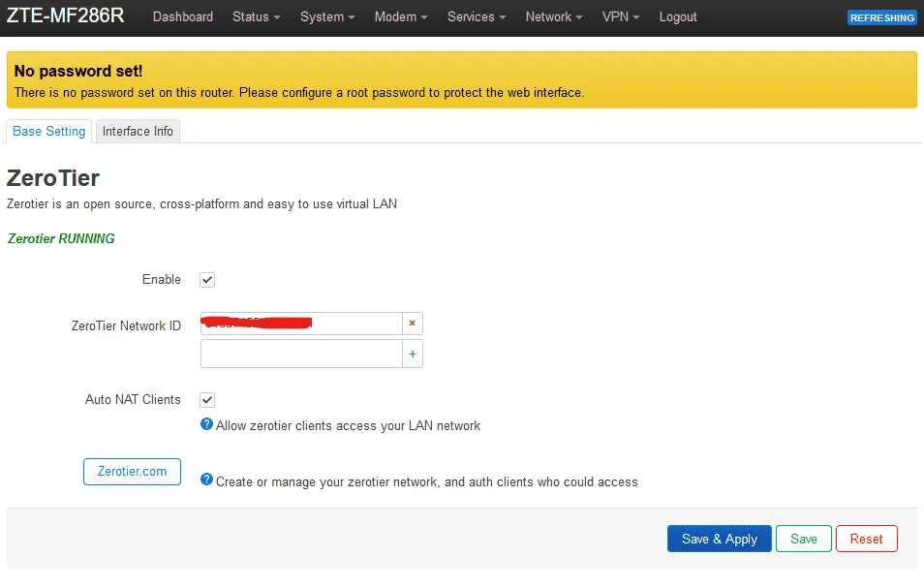The image size is (924, 588).
Task: Go to the Dashboard page
Action: (x=183, y=17)
